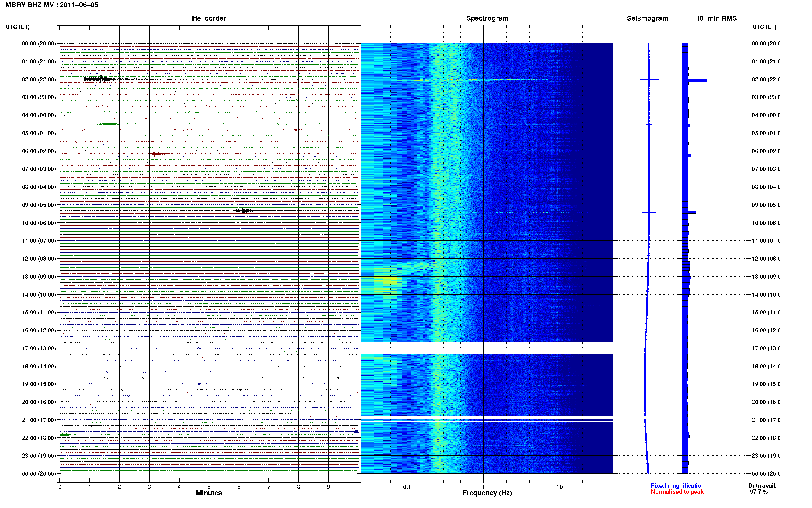The height and width of the screenshot is (508, 812).
Task: Click the 'Minutes' x-axis label
Action: [x=209, y=493]
